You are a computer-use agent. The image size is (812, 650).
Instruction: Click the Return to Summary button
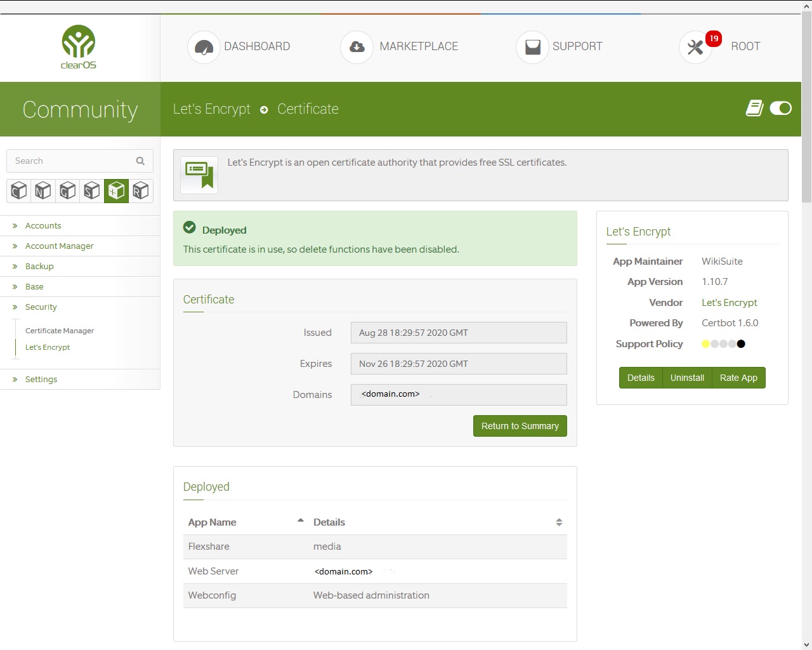(520, 426)
